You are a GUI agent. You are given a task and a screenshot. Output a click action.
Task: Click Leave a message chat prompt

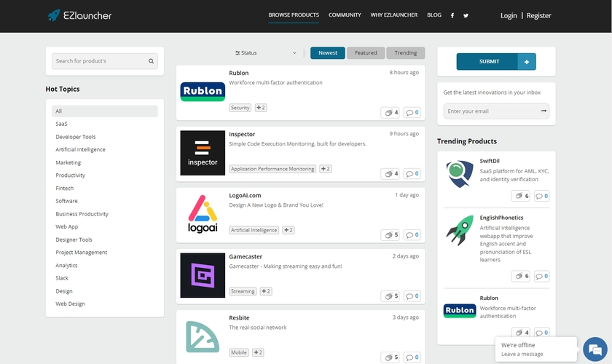[522, 355]
